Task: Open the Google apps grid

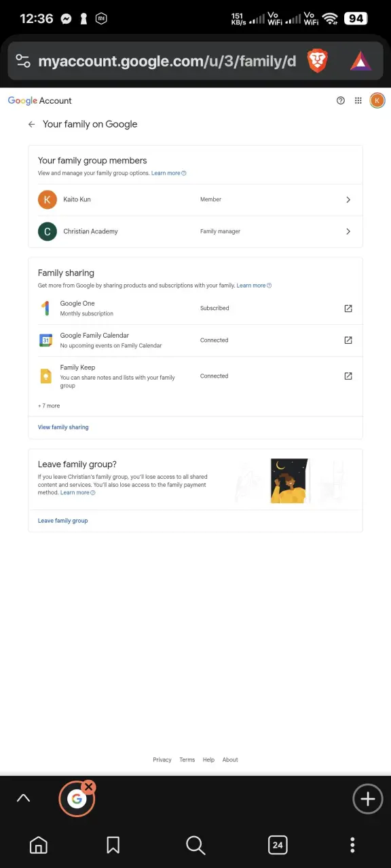Action: [358, 100]
